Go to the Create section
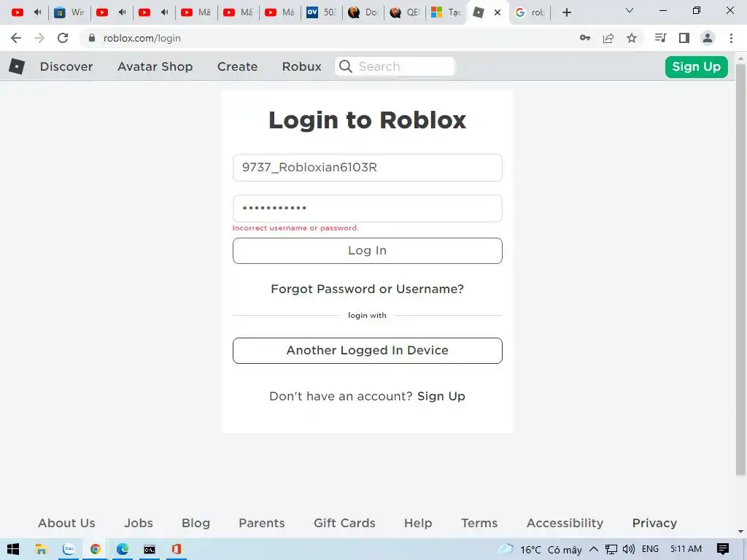Image resolution: width=747 pixels, height=560 pixels. pos(237,66)
